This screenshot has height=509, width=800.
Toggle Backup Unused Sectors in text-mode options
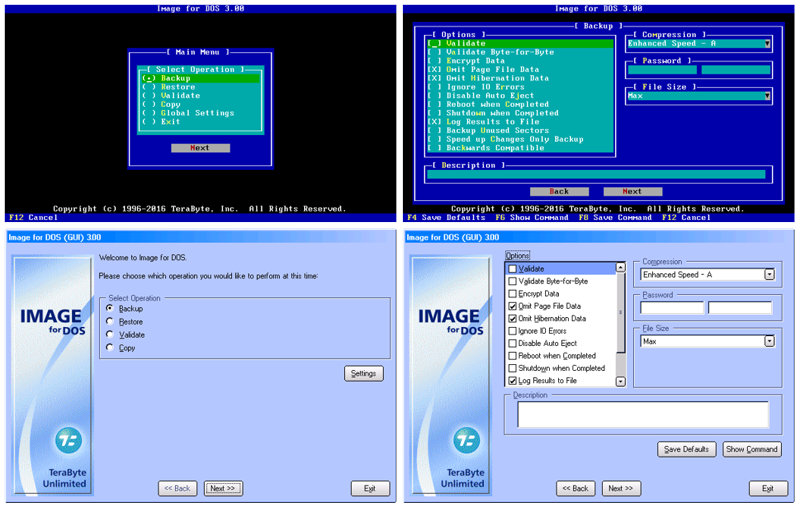click(x=520, y=130)
